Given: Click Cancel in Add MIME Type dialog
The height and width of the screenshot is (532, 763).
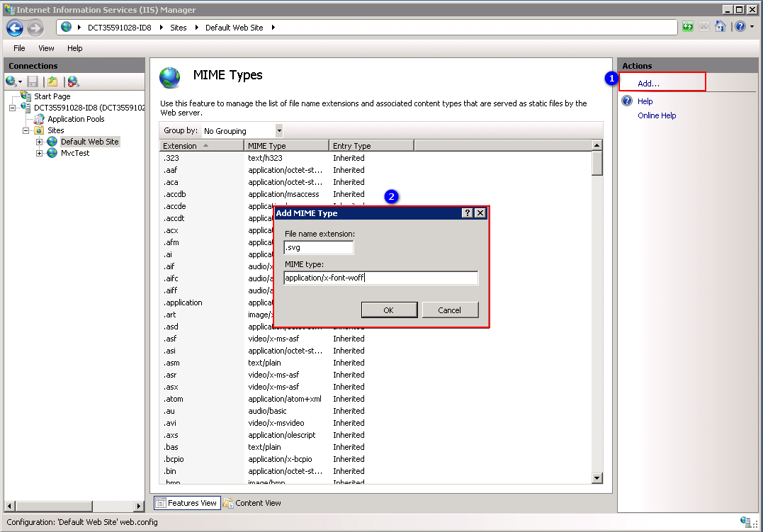Looking at the screenshot, I should point(450,310).
